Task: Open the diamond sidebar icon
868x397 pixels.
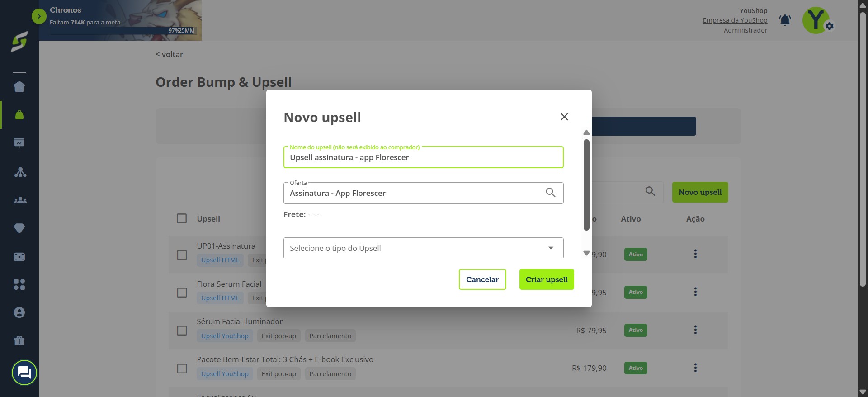Action: 19,228
